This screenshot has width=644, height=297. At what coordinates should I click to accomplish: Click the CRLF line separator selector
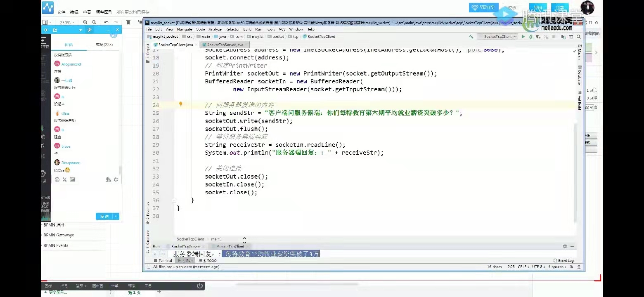click(523, 267)
